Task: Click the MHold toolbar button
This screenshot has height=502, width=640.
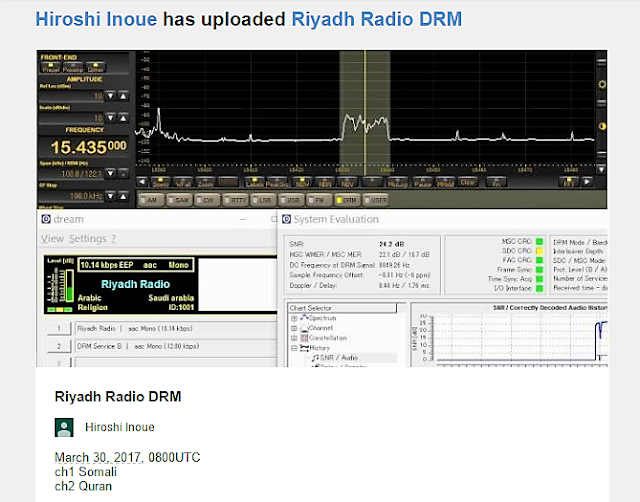Action: (445, 182)
